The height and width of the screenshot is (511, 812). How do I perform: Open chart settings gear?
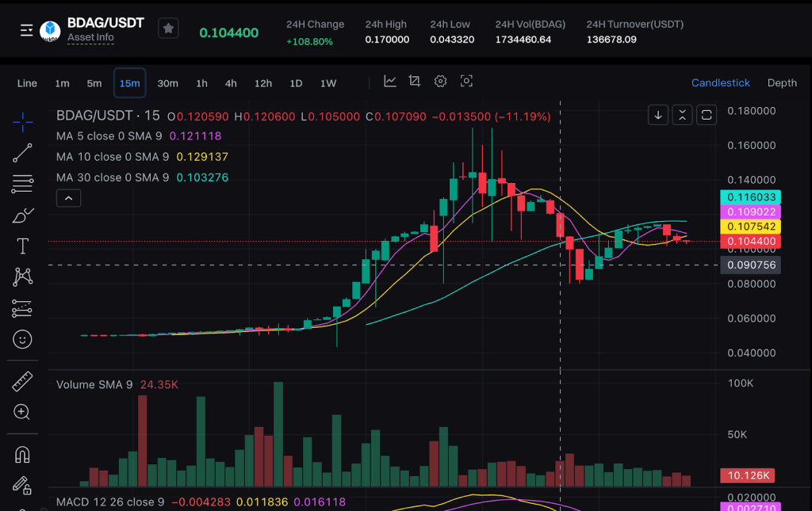coord(440,82)
